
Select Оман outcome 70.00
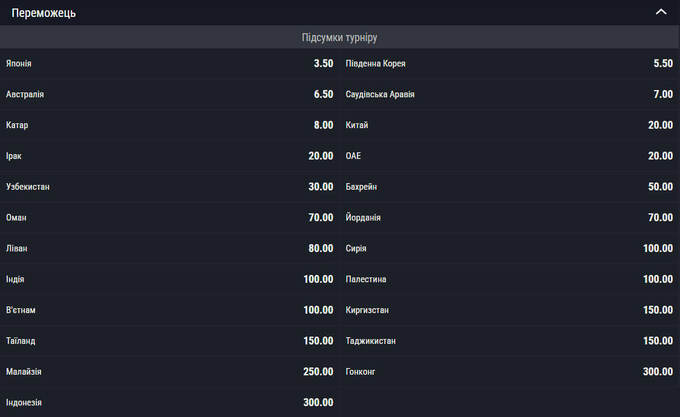tap(169, 217)
